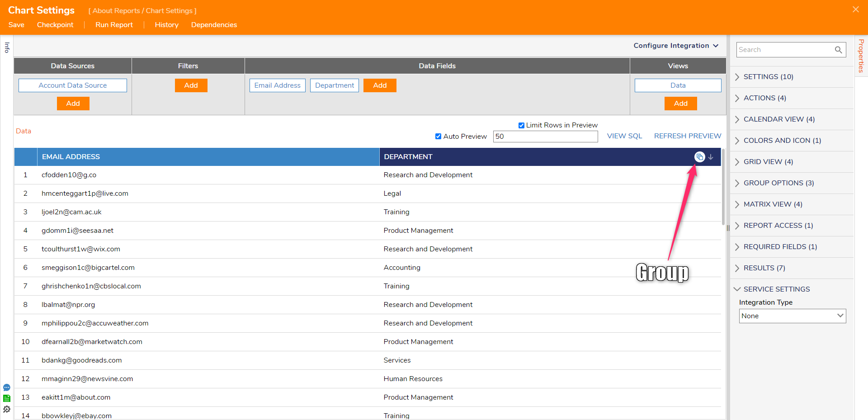Image resolution: width=868 pixels, height=420 pixels.
Task: Collapse the SERVICE SETTINGS section
Action: point(792,289)
